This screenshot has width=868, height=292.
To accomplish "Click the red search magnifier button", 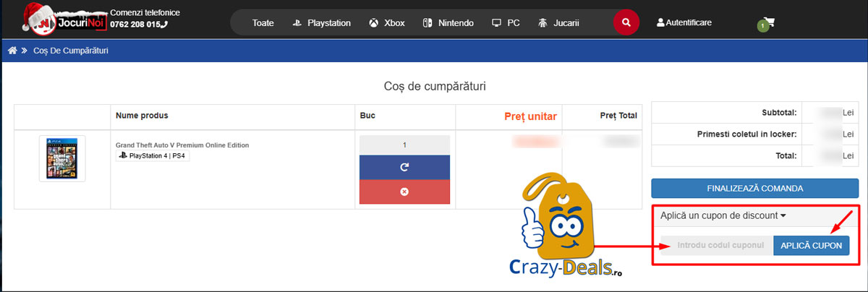I will pos(626,22).
